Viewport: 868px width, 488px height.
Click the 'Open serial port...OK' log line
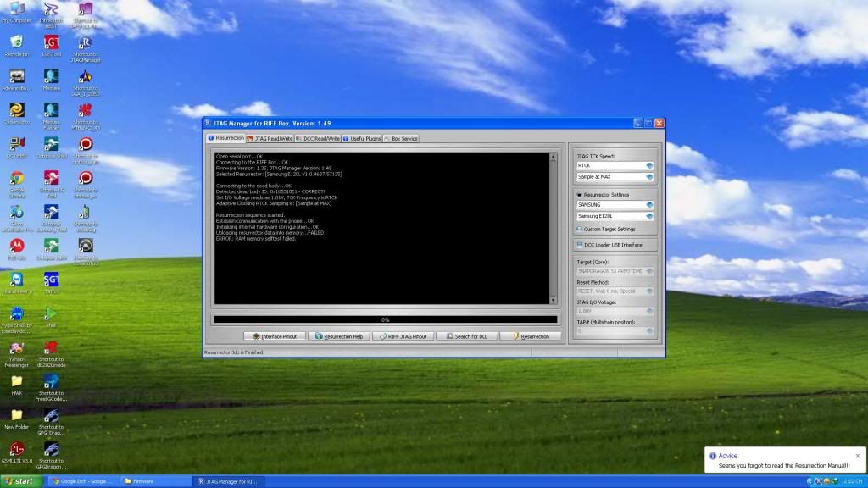pos(239,157)
